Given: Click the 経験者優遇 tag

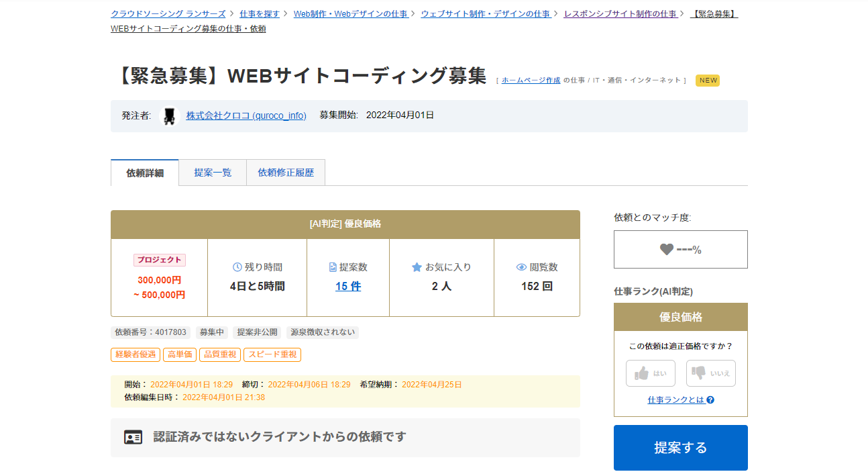Looking at the screenshot, I should coord(135,354).
